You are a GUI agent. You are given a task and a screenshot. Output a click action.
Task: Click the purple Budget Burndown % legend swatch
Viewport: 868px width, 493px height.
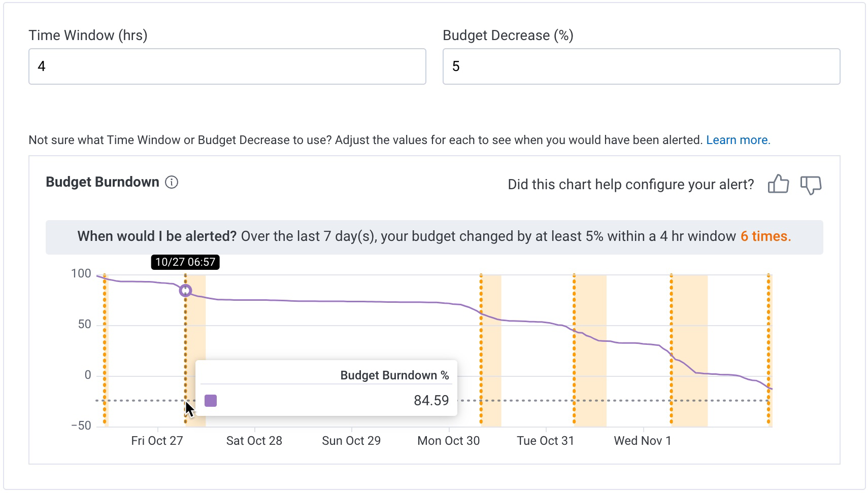(211, 401)
